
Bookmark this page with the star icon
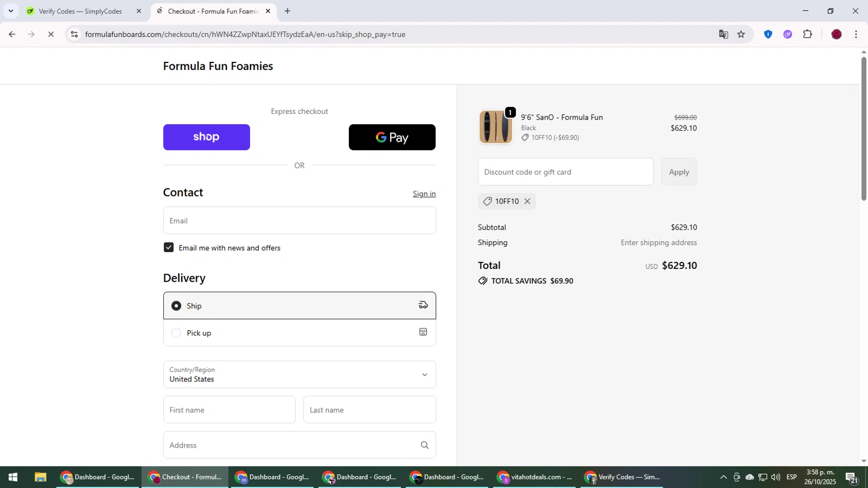coord(741,34)
